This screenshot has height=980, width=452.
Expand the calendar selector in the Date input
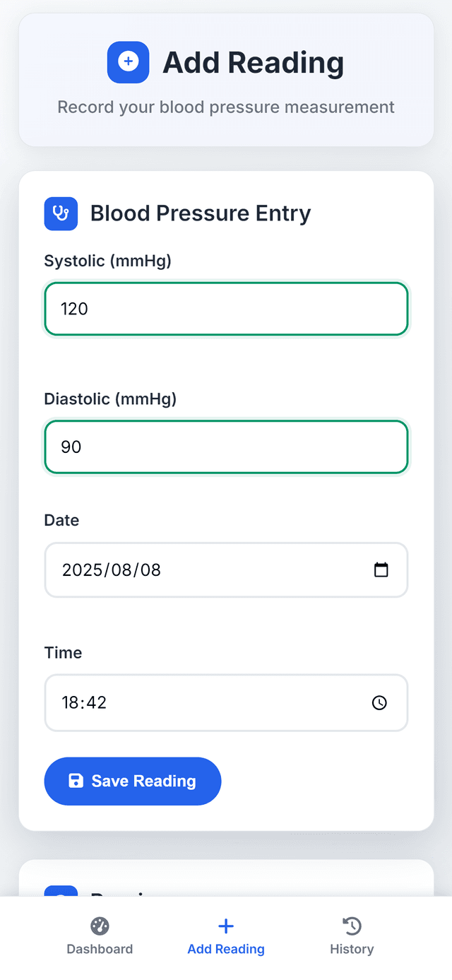(381, 569)
